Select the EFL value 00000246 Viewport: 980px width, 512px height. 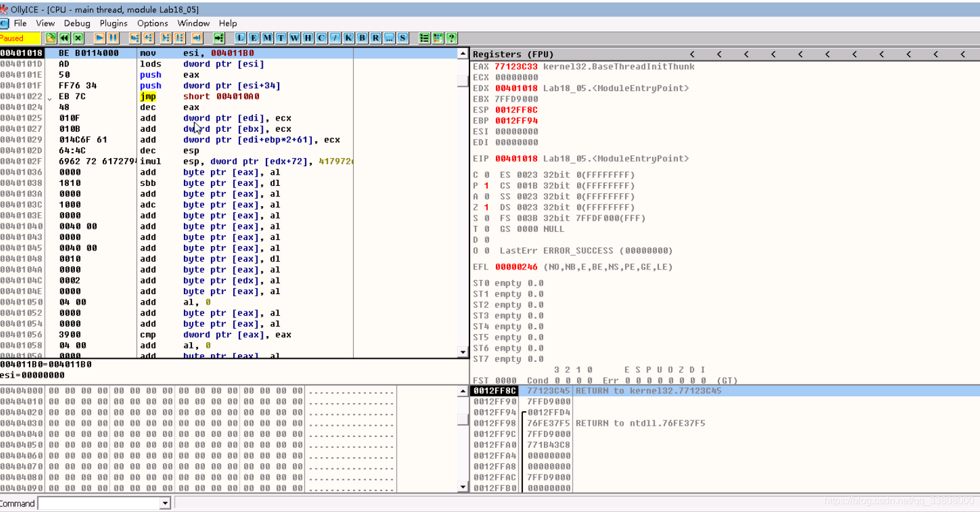pos(516,267)
